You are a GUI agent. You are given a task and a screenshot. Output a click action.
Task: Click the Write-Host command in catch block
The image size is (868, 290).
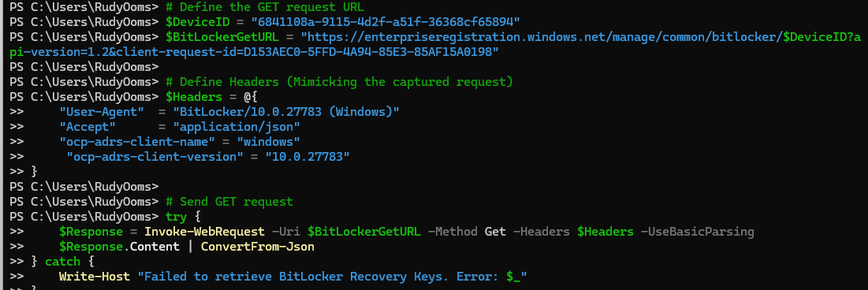[95, 276]
